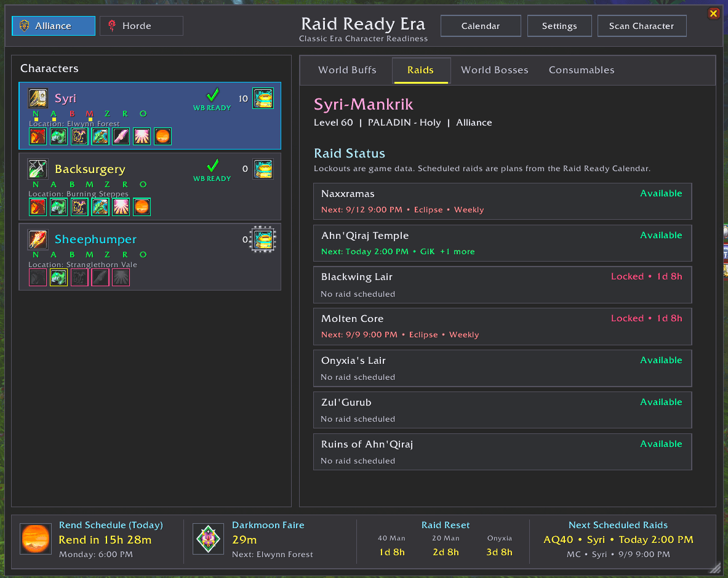Click the green WB READY checkmark for Syri
Viewport: 728px width, 578px height.
[213, 95]
